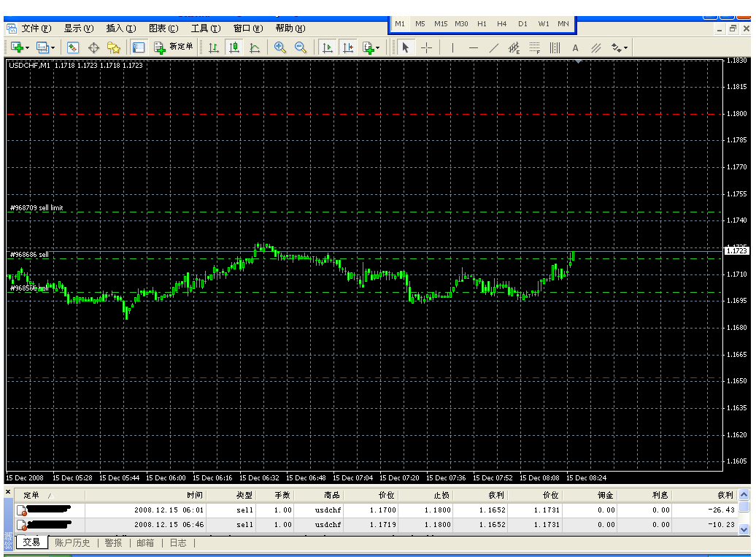Toggle chart shift button

[347, 47]
